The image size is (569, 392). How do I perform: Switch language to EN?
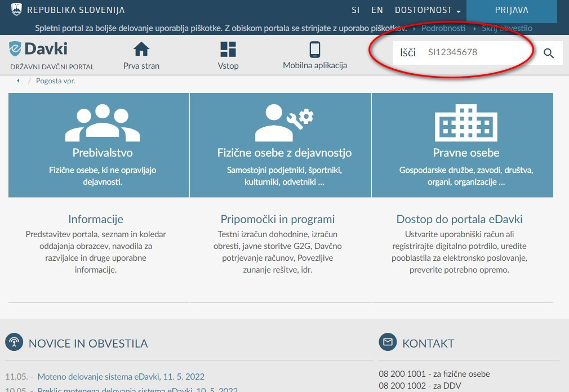pos(377,10)
